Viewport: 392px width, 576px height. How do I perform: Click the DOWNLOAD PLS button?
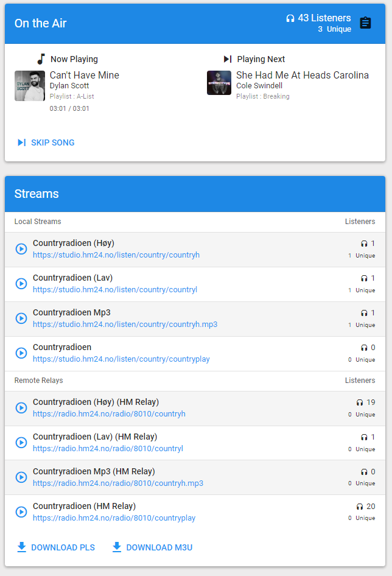point(55,547)
